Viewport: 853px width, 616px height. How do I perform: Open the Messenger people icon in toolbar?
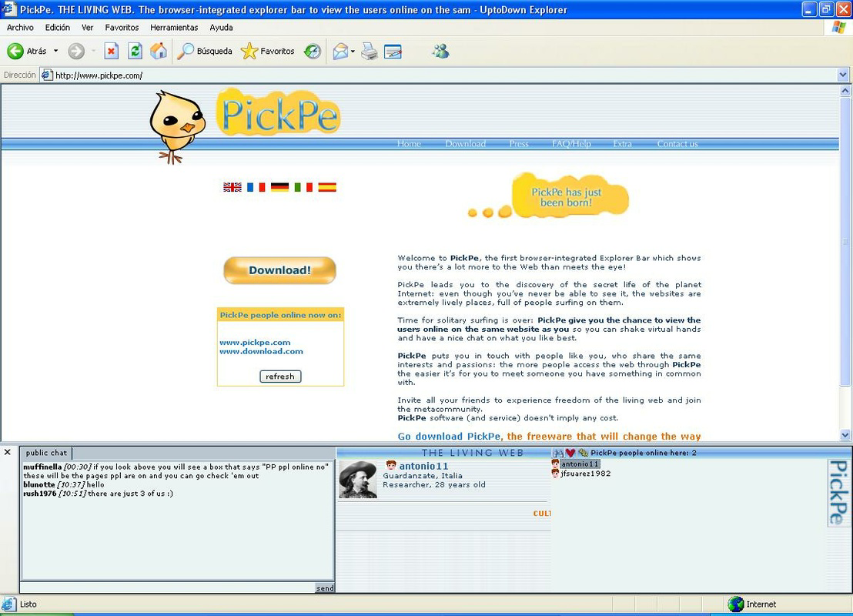tap(440, 51)
